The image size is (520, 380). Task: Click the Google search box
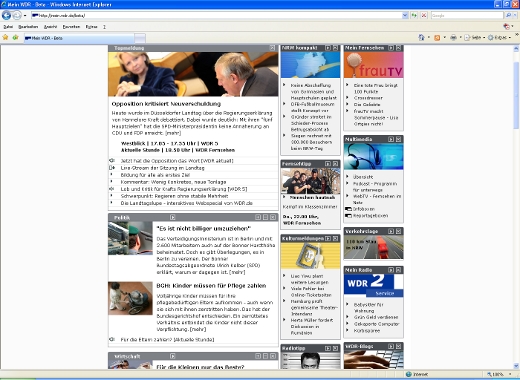467,15
